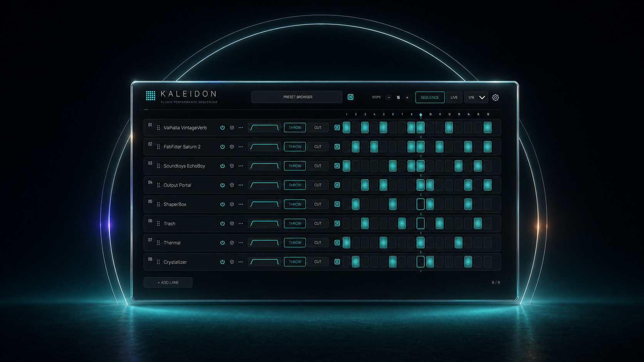Toggle power for FabFilter Saturn 2 lane
This screenshot has height=362, width=644.
point(222,147)
